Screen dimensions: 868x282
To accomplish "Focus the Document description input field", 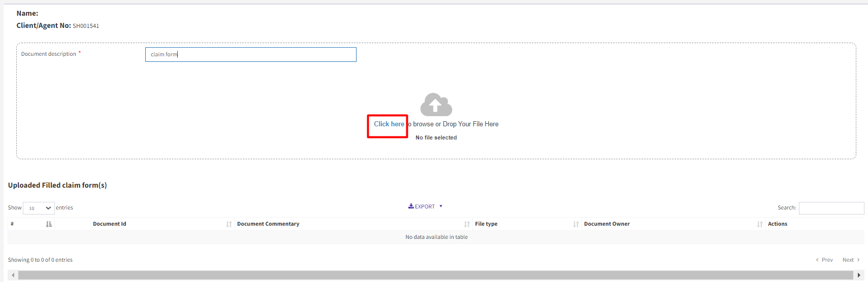I will click(x=250, y=55).
